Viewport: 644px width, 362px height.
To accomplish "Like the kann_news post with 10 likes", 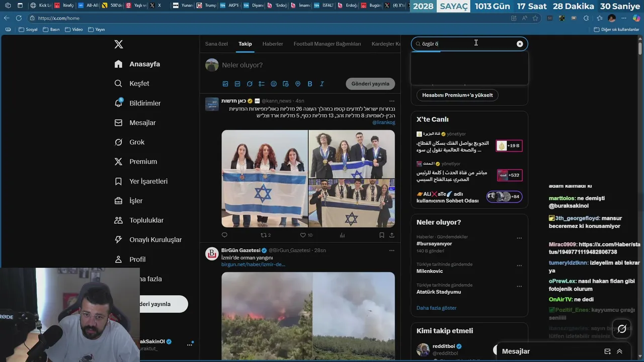I will [306, 235].
